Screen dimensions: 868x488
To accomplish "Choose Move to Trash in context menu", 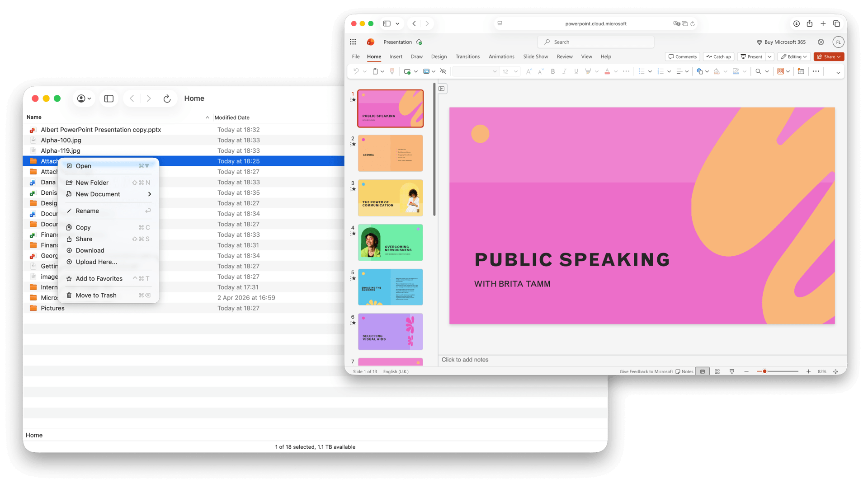I will click(x=108, y=296).
